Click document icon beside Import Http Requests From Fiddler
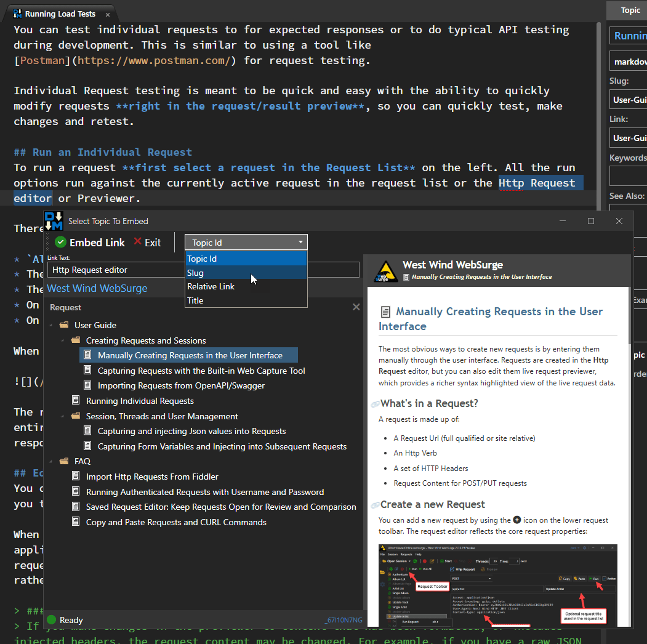The width and height of the screenshot is (647, 644). click(76, 476)
